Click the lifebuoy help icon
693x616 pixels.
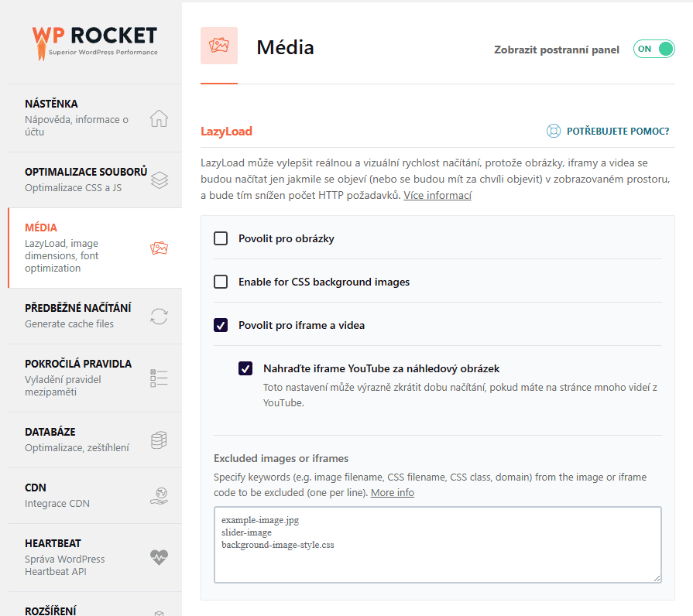[x=554, y=131]
